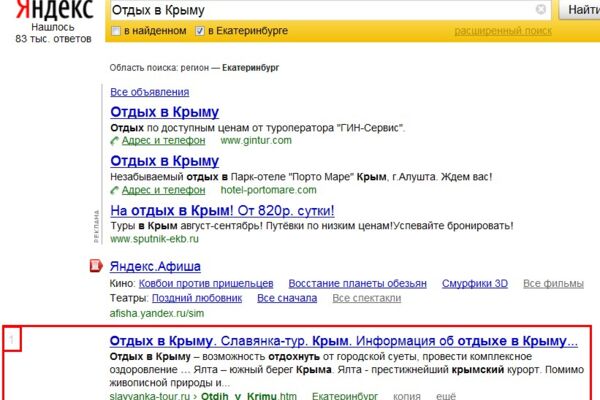Open the cached 'копия' link
Screen dimensions: 600x400
[407, 396]
